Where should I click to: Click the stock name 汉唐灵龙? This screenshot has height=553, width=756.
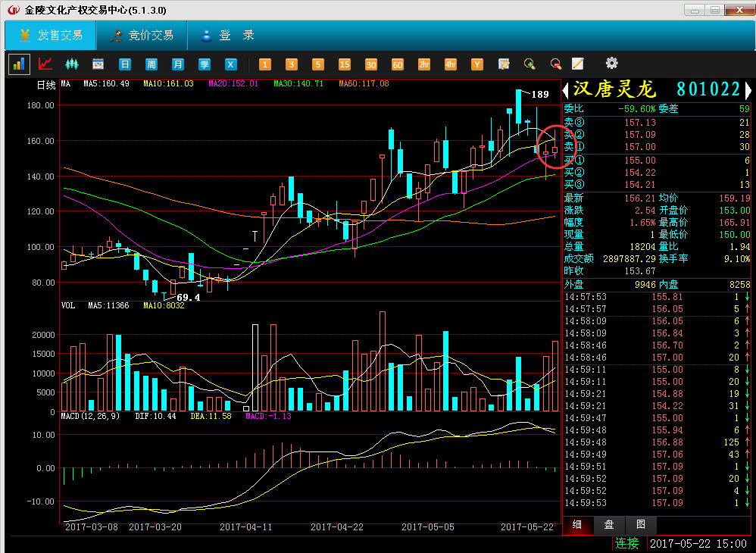point(615,89)
